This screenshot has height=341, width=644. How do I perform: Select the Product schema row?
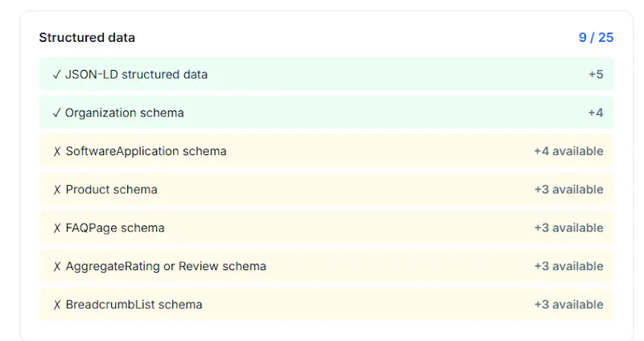[x=327, y=189]
